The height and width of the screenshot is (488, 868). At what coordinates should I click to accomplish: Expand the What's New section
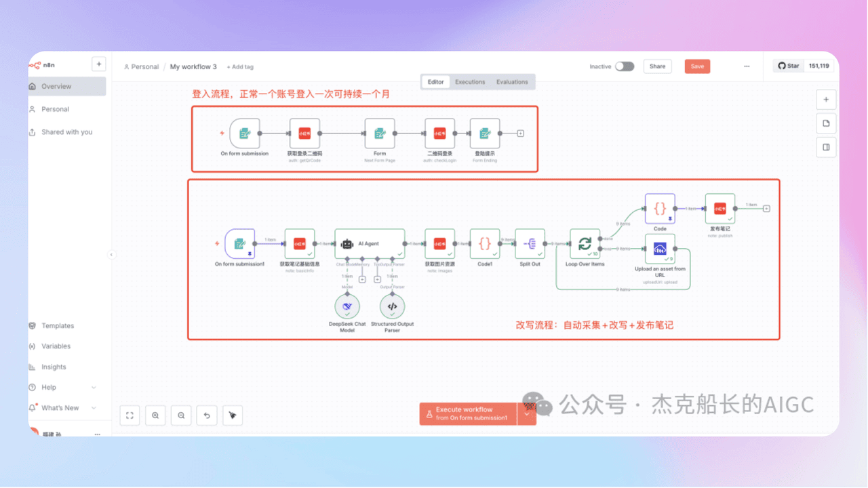pyautogui.click(x=94, y=408)
